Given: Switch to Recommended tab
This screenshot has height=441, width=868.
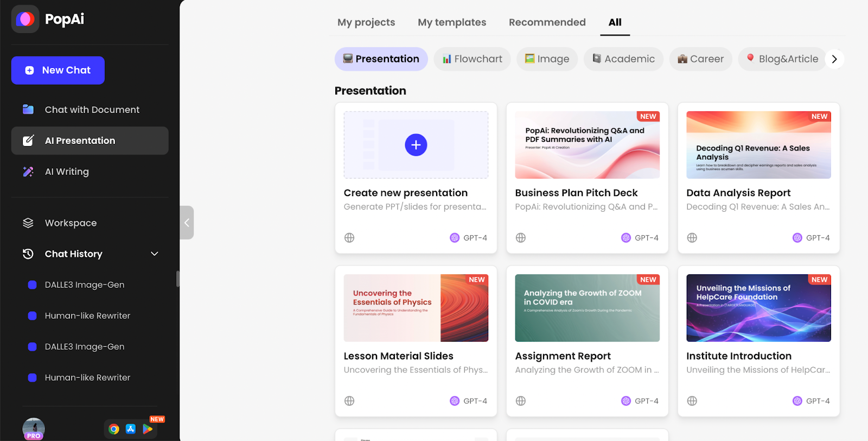Looking at the screenshot, I should pos(547,22).
